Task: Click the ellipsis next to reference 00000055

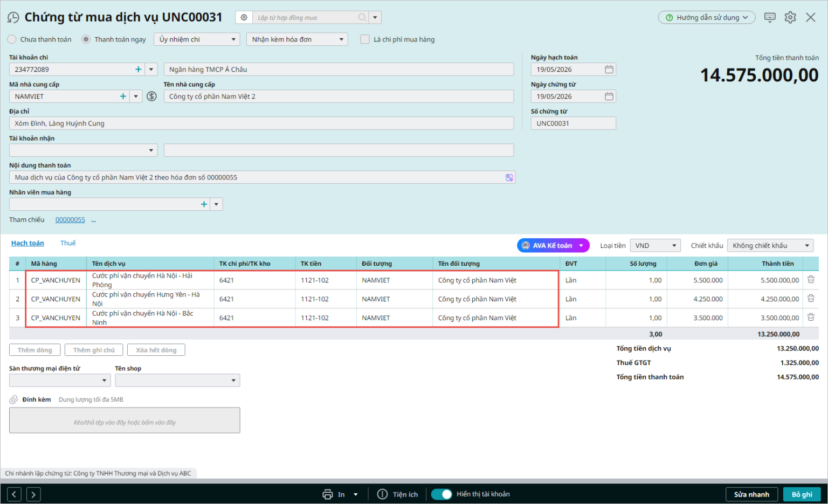Action: coord(93,220)
